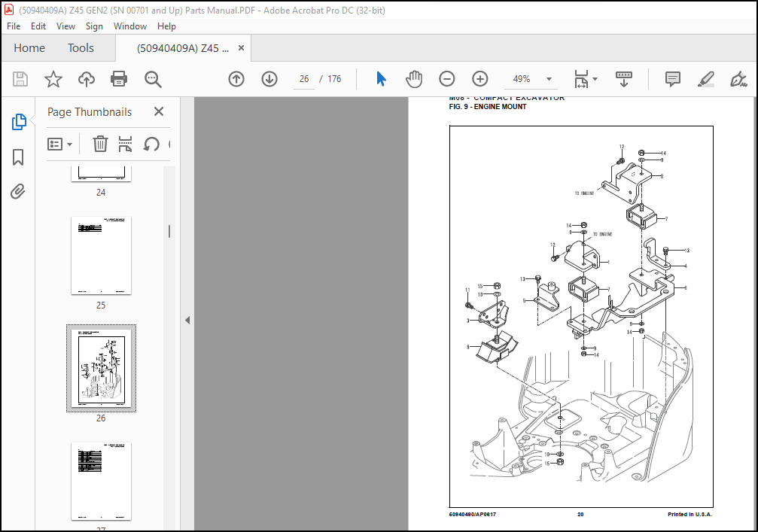Activate the hand pan tool
Image resolution: width=758 pixels, height=532 pixels.
414,79
